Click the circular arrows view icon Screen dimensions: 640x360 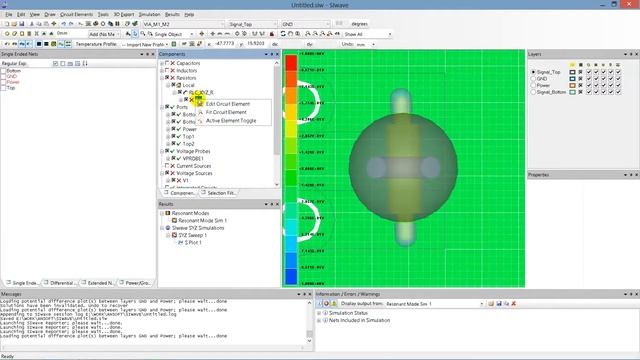point(282,34)
